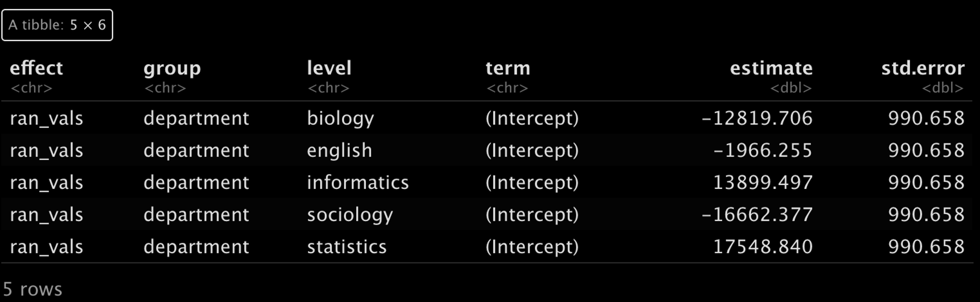Select the informatics level cell
980x302 pixels.
coord(358,183)
